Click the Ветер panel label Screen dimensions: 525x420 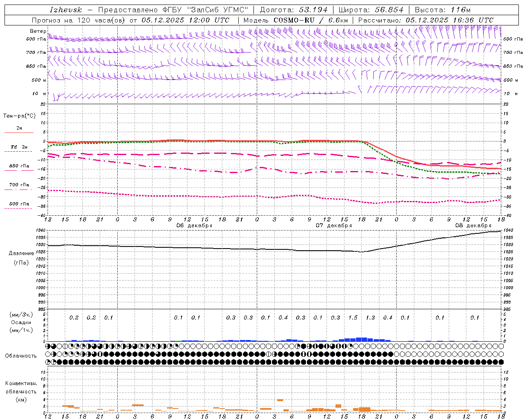click(38, 31)
